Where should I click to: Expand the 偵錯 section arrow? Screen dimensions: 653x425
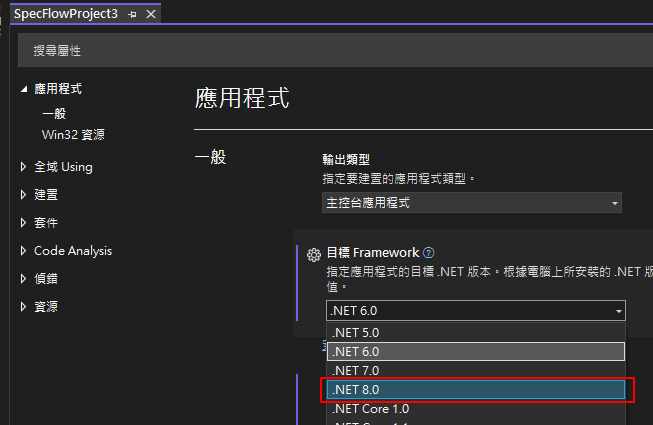pos(23,278)
